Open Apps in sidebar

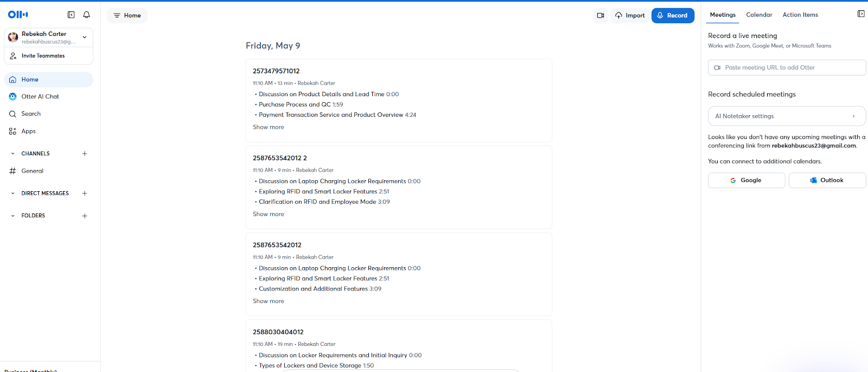[49, 131]
